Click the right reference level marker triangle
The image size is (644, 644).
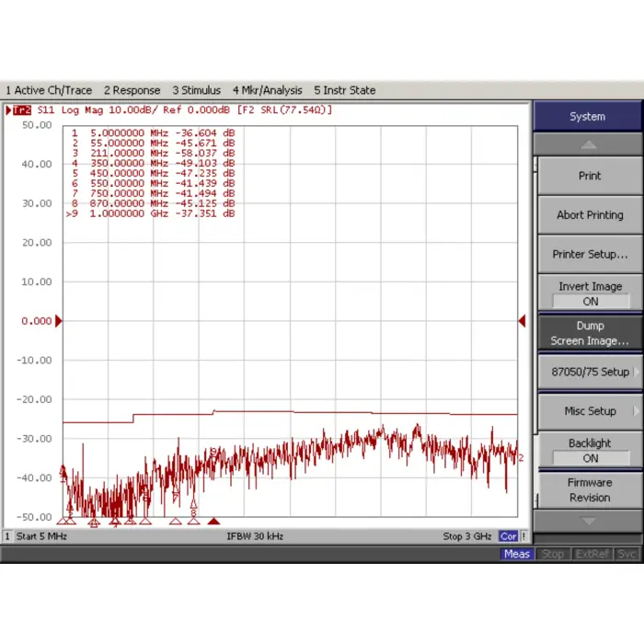pos(522,321)
